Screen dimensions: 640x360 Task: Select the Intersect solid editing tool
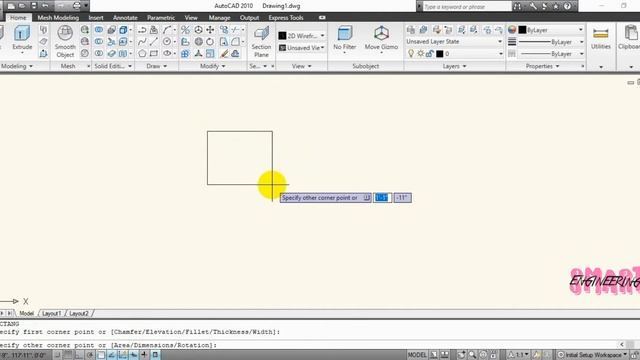(x=99, y=53)
